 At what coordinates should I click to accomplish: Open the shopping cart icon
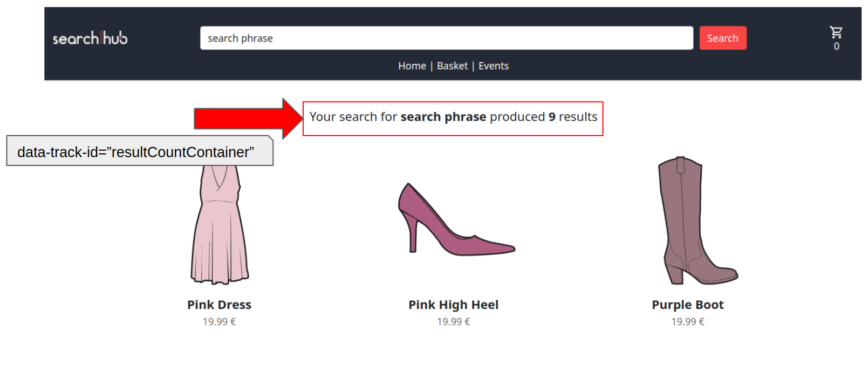[x=836, y=32]
